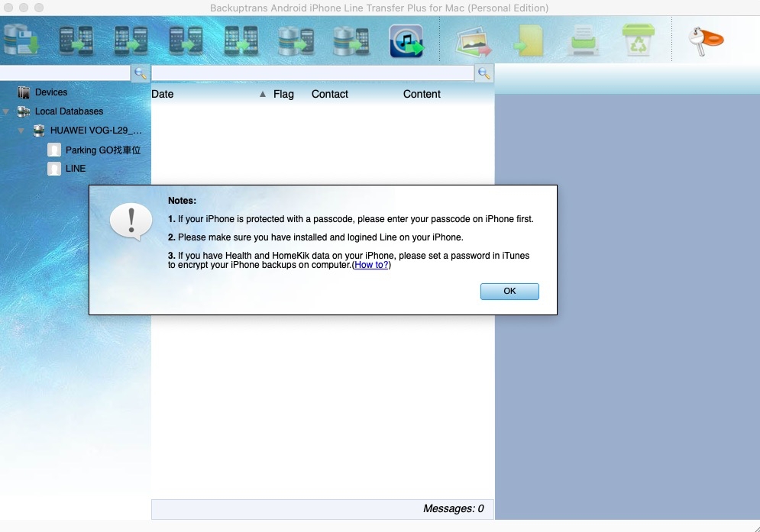Click the database to Android restore icon
Viewport: 760px width, 532px height.
[296, 40]
